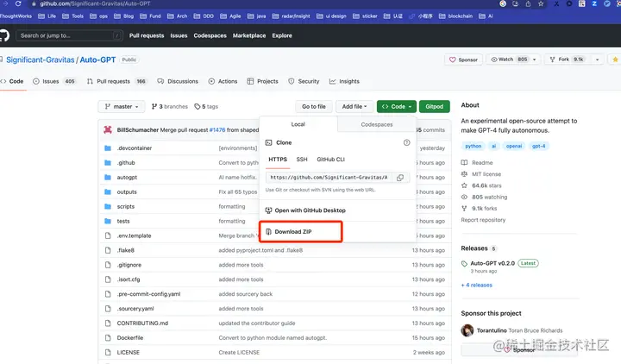The width and height of the screenshot is (621, 364).
Task: Click the python topic tag
Action: (474, 146)
